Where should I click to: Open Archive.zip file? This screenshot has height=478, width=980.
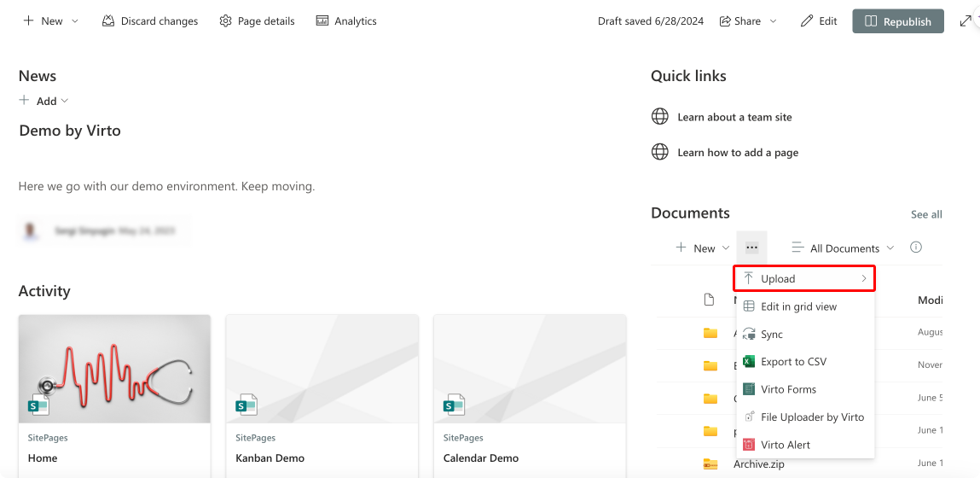(758, 464)
